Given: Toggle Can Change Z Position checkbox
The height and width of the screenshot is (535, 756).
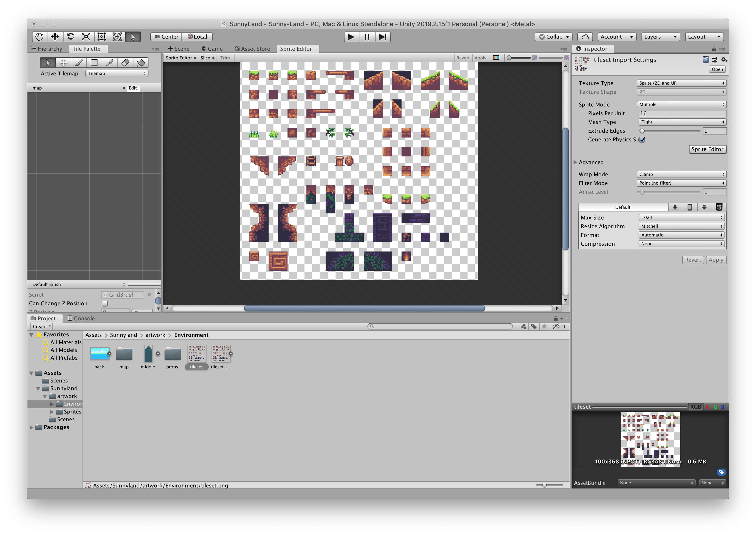Looking at the screenshot, I should (x=105, y=303).
